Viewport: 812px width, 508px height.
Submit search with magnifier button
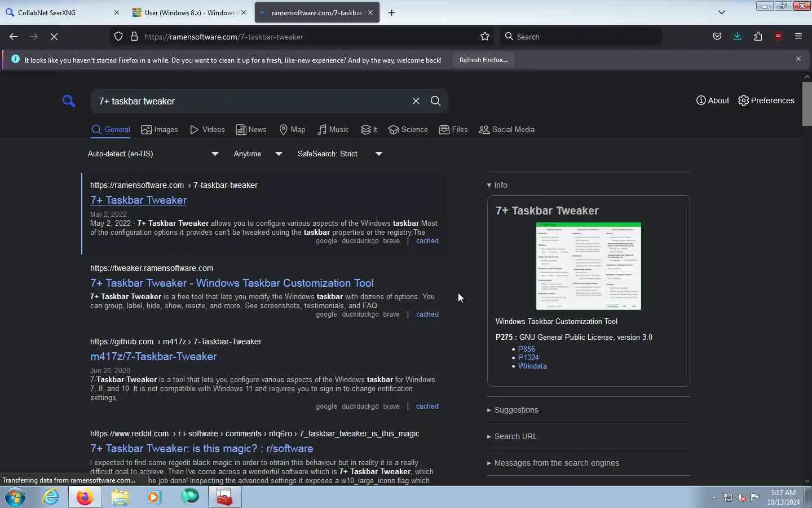point(436,101)
